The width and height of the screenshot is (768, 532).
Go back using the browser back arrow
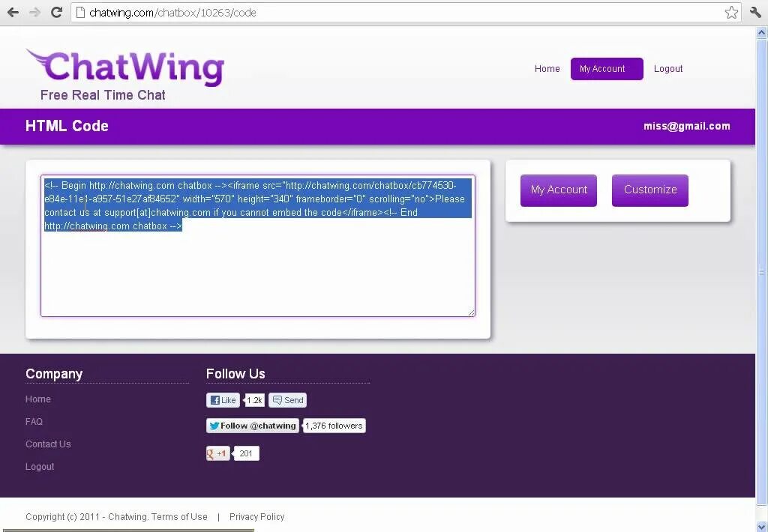(x=13, y=12)
